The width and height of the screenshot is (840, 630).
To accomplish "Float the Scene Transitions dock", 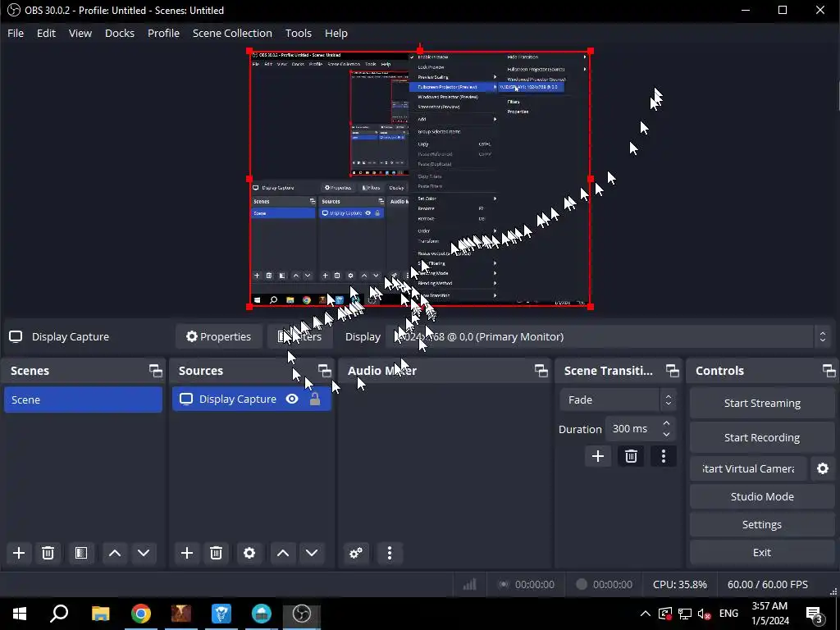I will click(673, 371).
